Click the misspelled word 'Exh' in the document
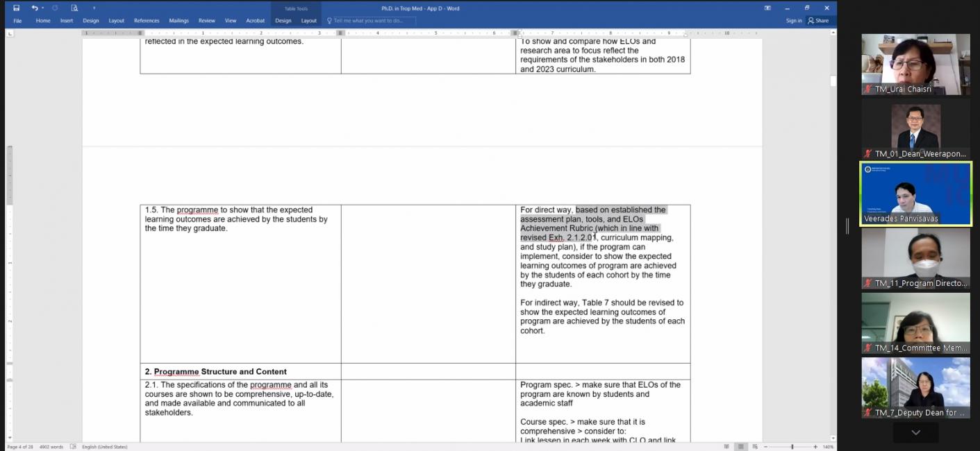Viewport: 980px width, 451px height. (x=556, y=238)
